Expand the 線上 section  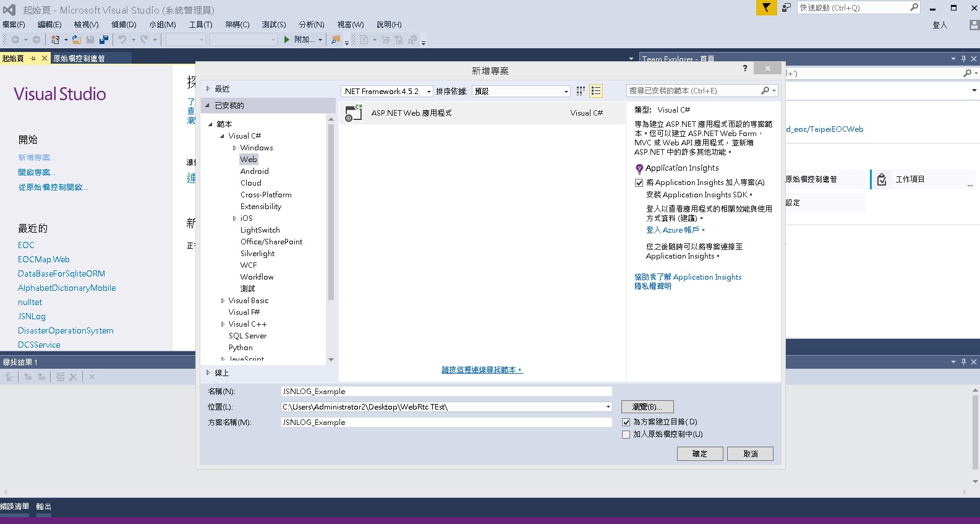coord(208,372)
